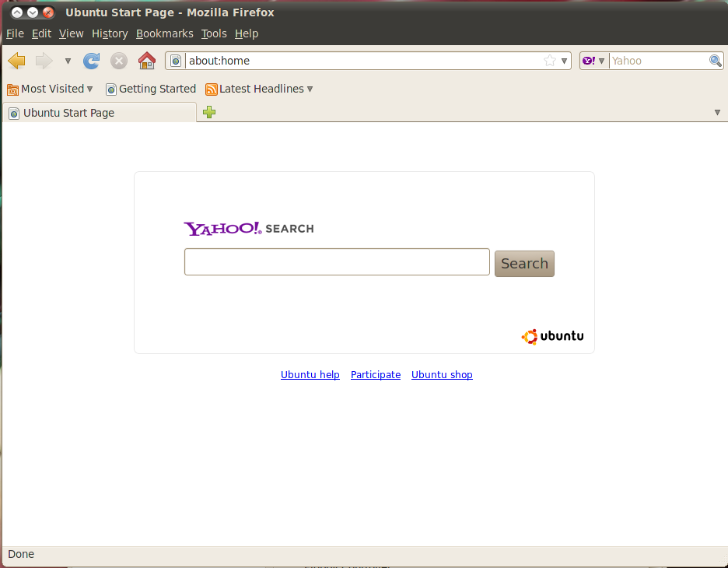
Task: Click the Yahoo Search text input box
Action: pyautogui.click(x=336, y=262)
